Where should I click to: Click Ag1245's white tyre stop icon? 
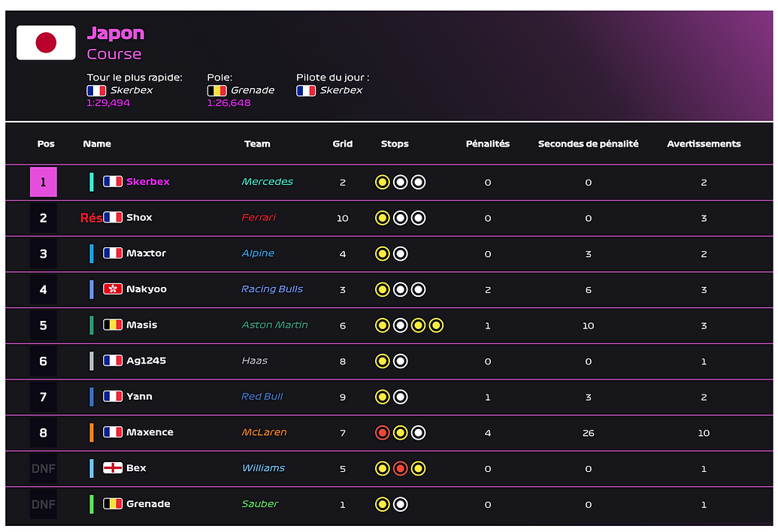coord(401,361)
